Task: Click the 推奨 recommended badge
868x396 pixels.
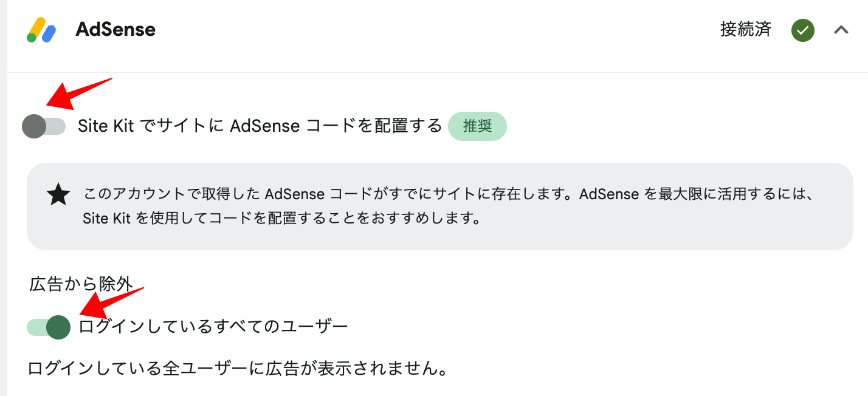Action: 477,126
